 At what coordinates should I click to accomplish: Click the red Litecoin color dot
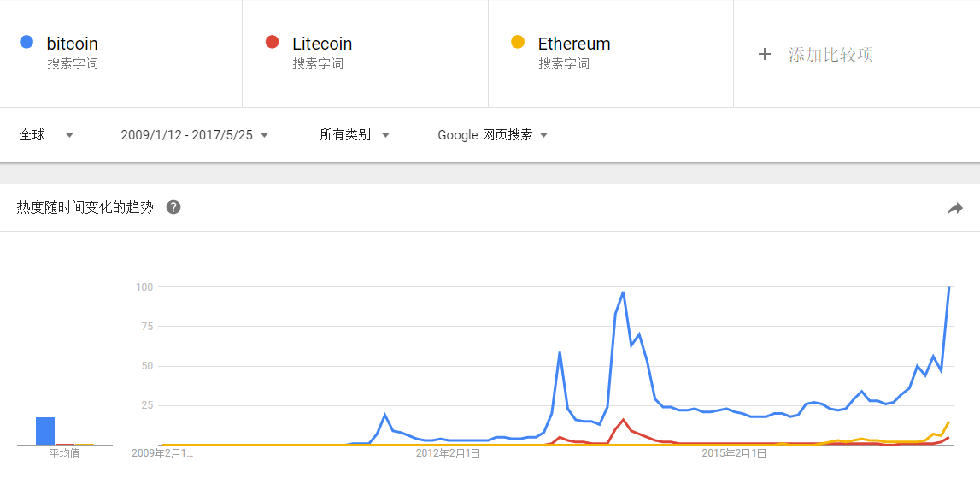(272, 42)
